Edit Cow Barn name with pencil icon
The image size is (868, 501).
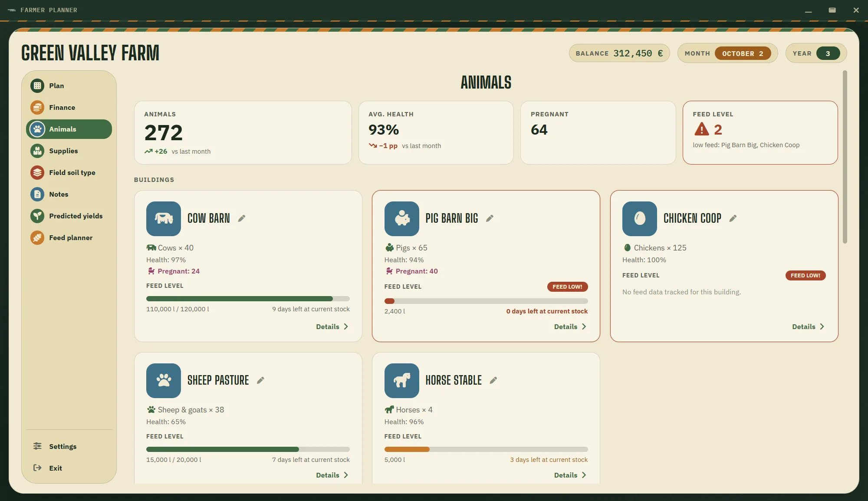click(x=242, y=218)
